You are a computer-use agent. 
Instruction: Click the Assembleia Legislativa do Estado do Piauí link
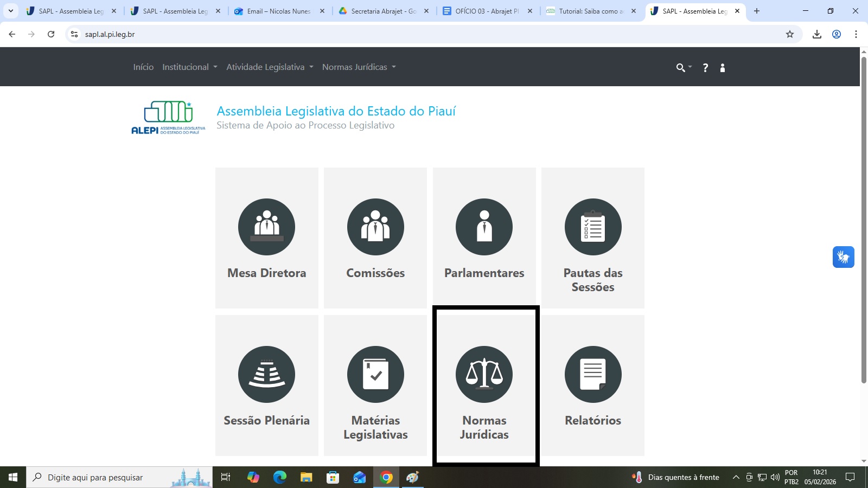336,111
